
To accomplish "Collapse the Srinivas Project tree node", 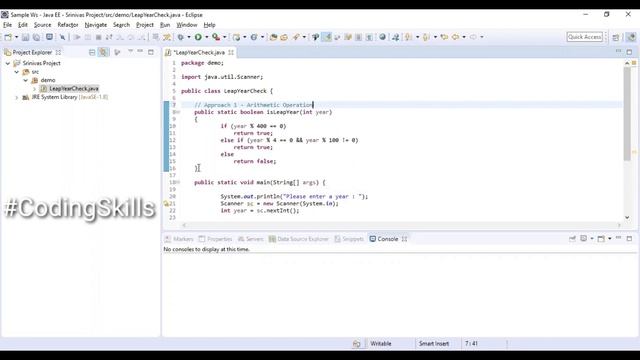I will click(x=8, y=63).
